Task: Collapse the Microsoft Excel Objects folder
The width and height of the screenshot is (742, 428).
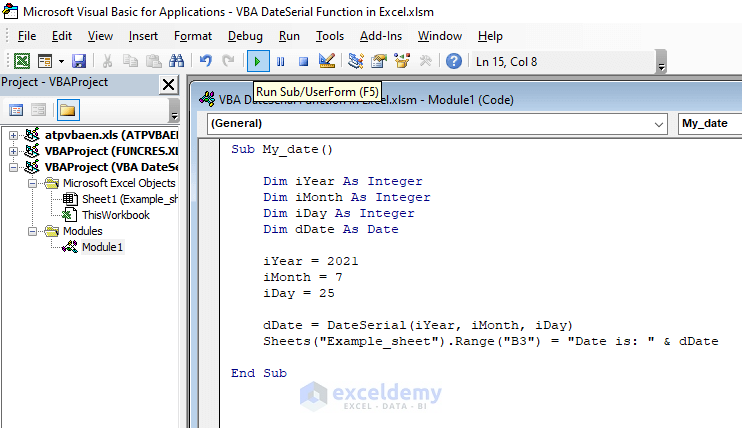Action: 32,183
